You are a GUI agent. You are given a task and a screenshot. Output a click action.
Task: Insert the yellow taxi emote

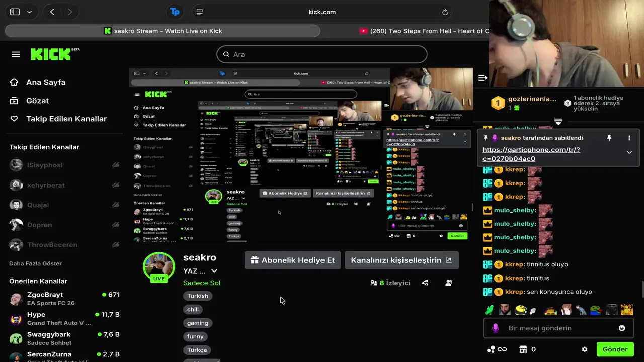coord(551,310)
